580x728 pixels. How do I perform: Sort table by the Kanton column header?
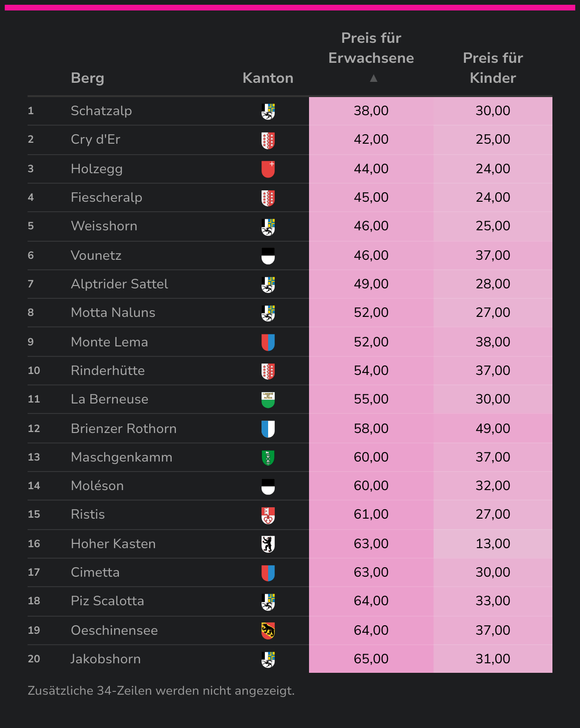pyautogui.click(x=268, y=78)
